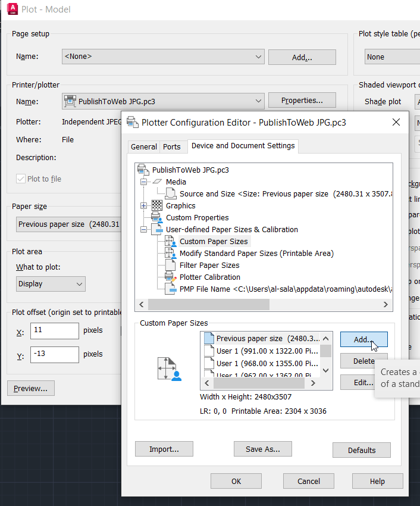Click Cancel in Plotter Configuration Editor
The width and height of the screenshot is (420, 506).
coord(309,481)
